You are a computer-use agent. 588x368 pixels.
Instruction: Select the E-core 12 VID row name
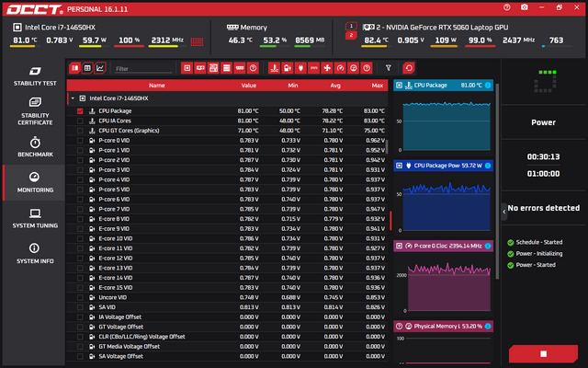116,259
